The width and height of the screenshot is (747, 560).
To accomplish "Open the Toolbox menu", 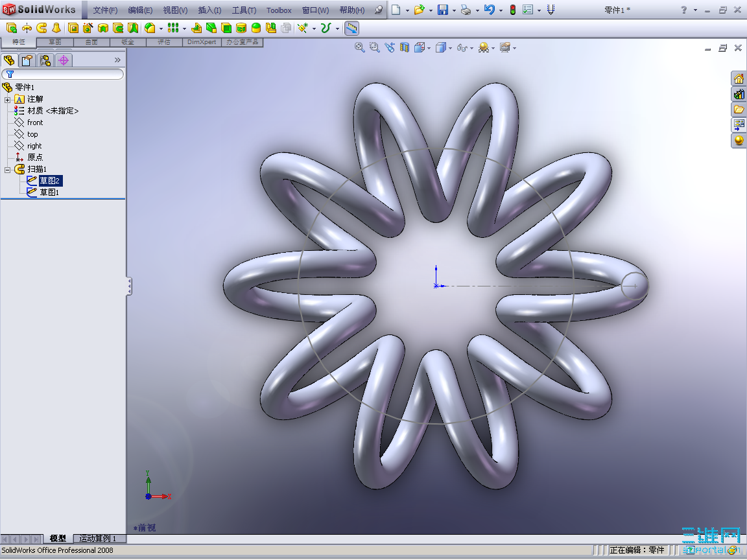I will [x=279, y=10].
